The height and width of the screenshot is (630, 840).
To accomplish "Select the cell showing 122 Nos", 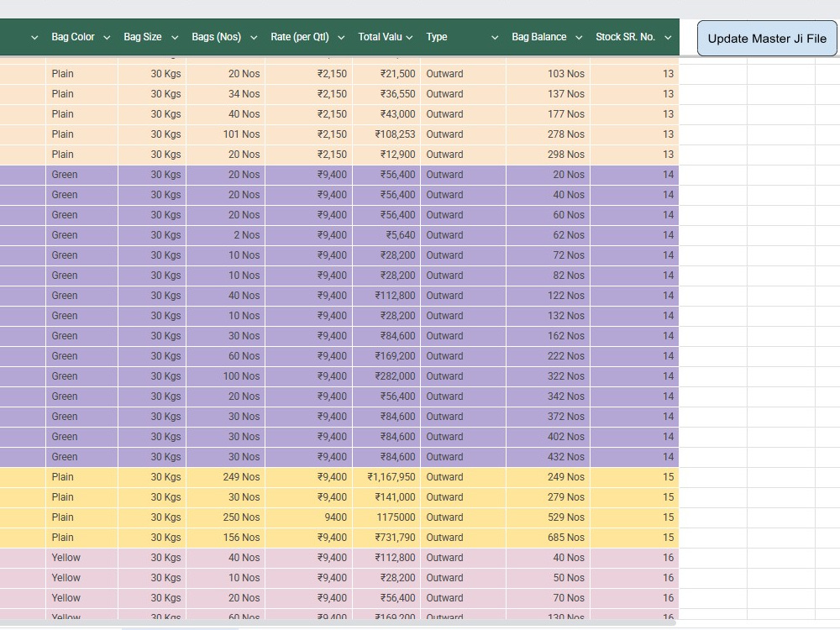I will (548, 296).
